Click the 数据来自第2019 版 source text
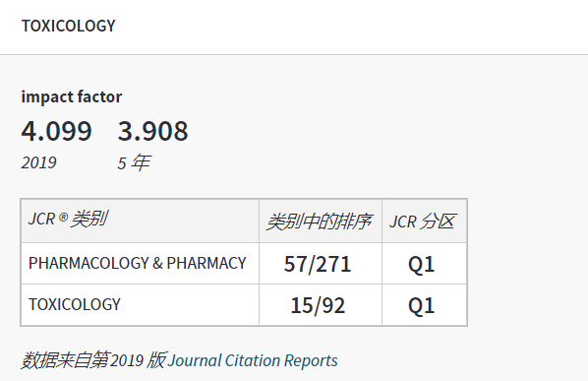This screenshot has height=381, width=588. [93, 360]
